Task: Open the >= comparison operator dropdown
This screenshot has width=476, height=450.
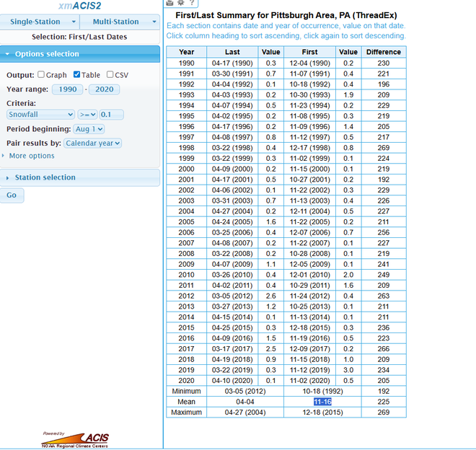Action: point(87,114)
